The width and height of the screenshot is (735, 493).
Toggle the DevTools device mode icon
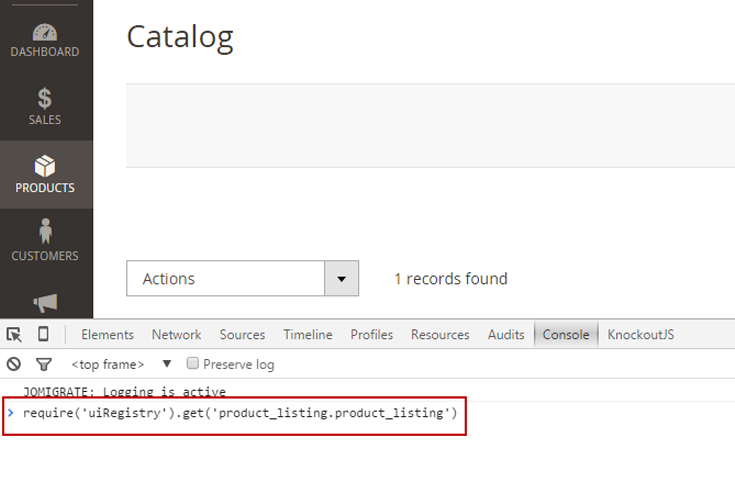(x=43, y=334)
